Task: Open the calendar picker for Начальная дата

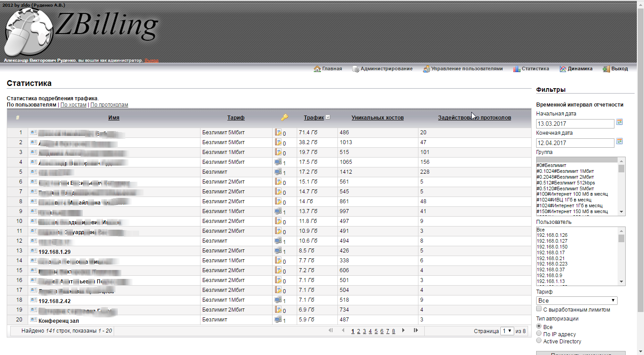Action: click(x=619, y=122)
